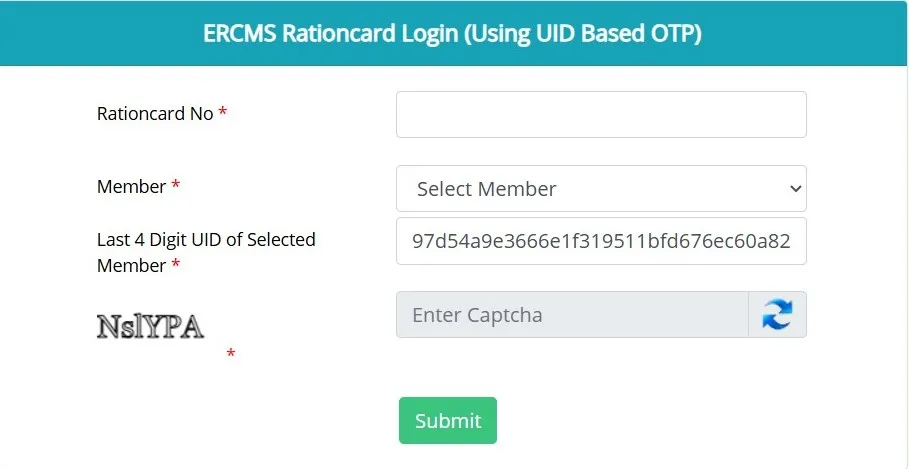Click the asterisk after Last 4 Digit UID label

tap(176, 266)
